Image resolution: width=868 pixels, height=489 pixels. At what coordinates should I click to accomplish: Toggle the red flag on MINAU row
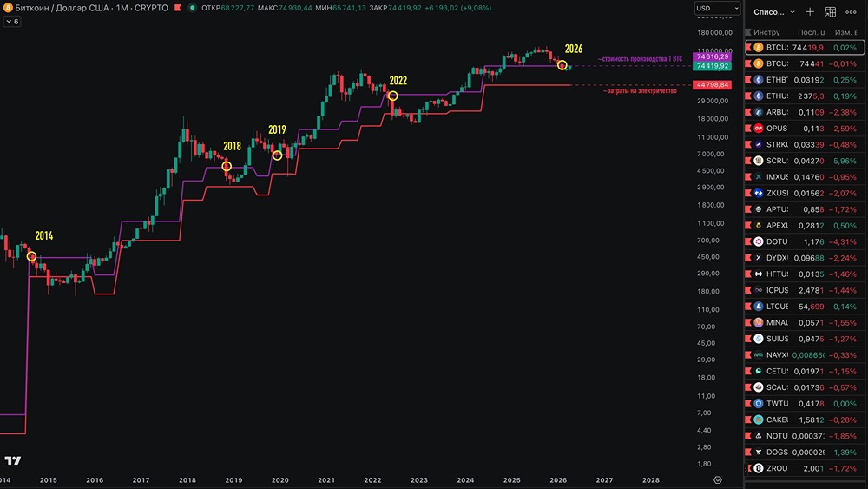pyautogui.click(x=748, y=322)
